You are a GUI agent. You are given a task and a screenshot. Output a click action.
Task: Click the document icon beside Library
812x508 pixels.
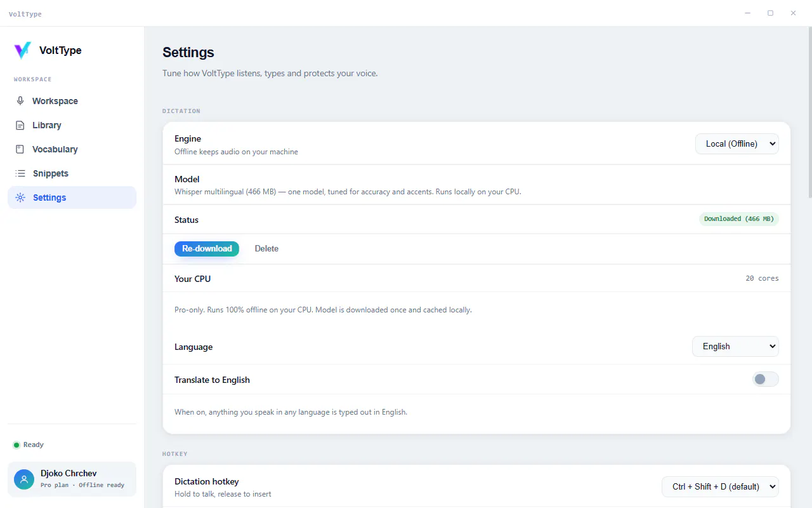click(x=20, y=125)
